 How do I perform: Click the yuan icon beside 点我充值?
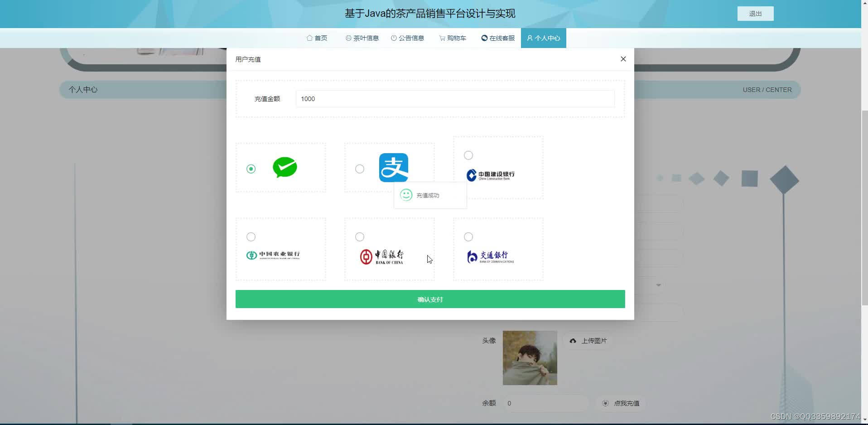pyautogui.click(x=605, y=403)
